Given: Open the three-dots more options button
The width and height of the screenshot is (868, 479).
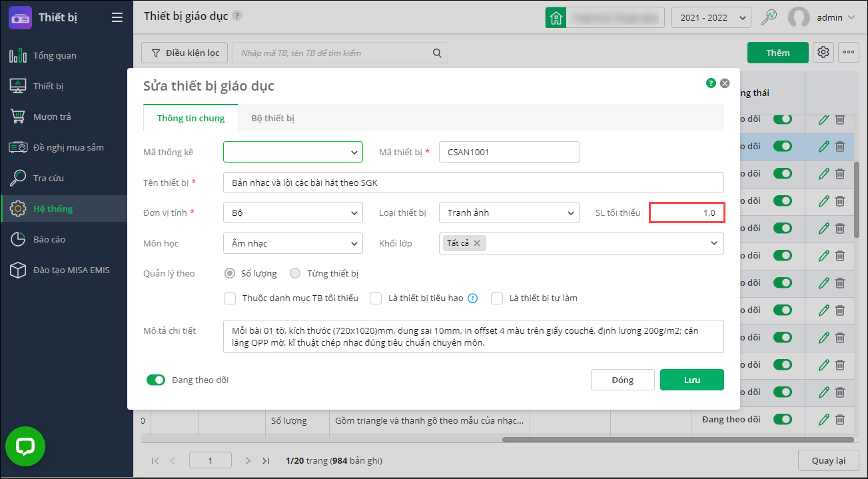Looking at the screenshot, I should [849, 52].
